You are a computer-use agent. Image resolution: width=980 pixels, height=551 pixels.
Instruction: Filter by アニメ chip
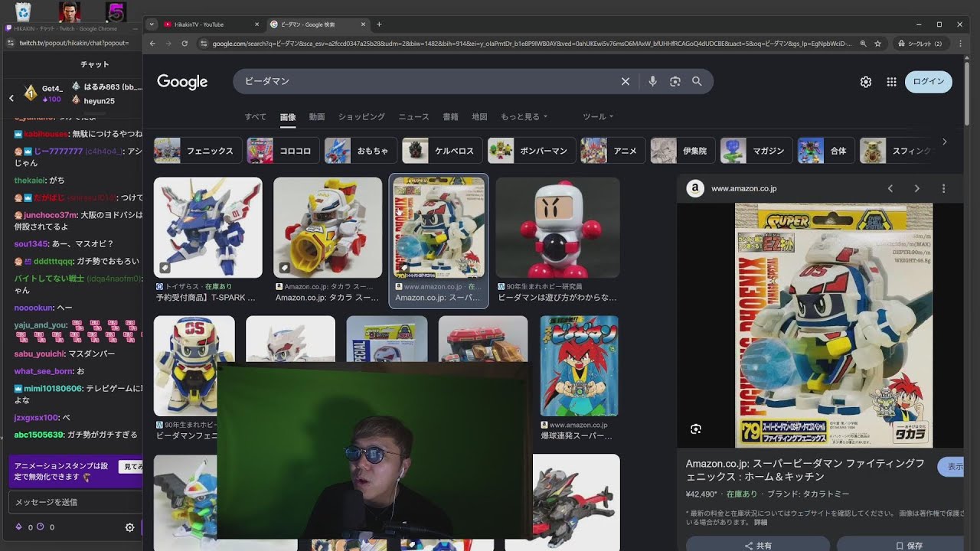pos(612,151)
